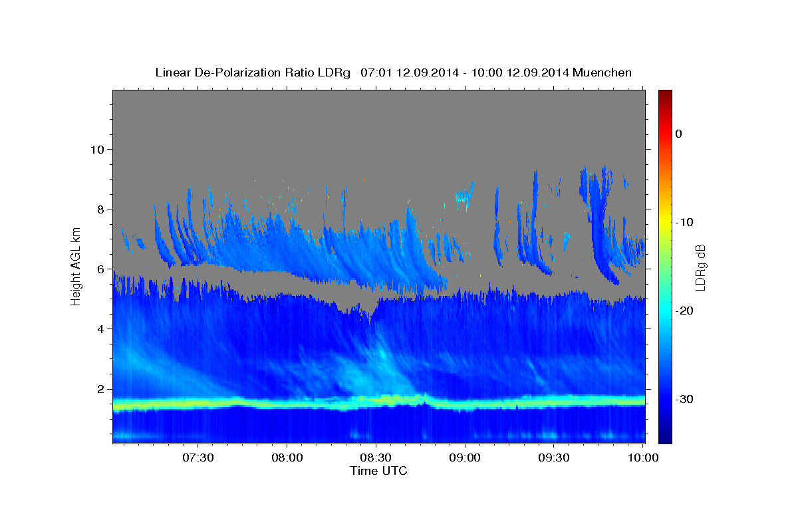Click the colorbar label '0'
Viewport: 798px width, 532px height.
pyautogui.click(x=678, y=134)
